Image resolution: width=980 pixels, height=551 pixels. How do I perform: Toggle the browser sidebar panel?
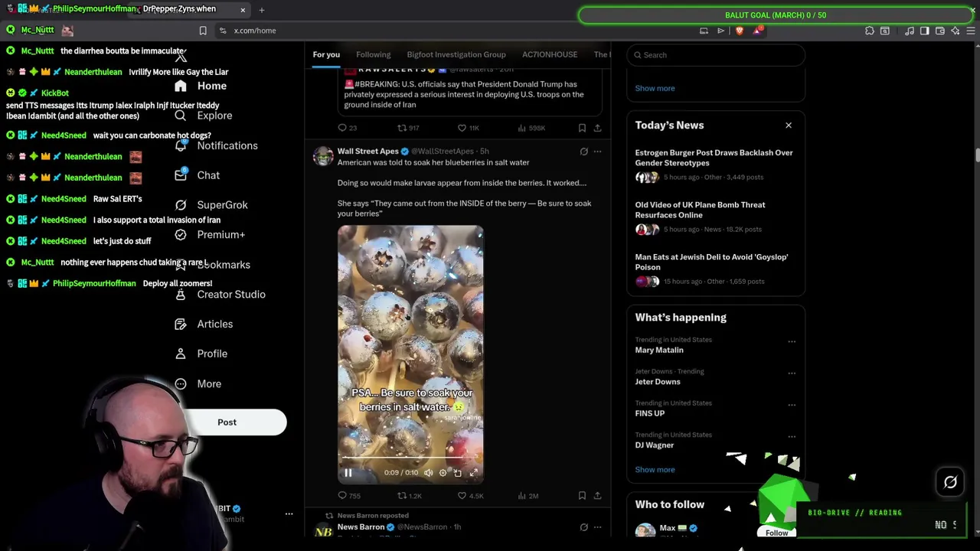click(925, 31)
